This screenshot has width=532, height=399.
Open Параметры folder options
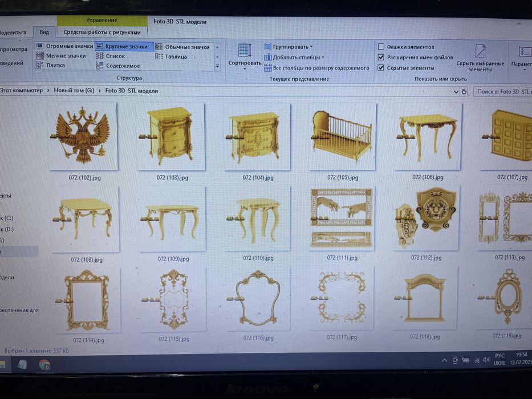click(522, 58)
